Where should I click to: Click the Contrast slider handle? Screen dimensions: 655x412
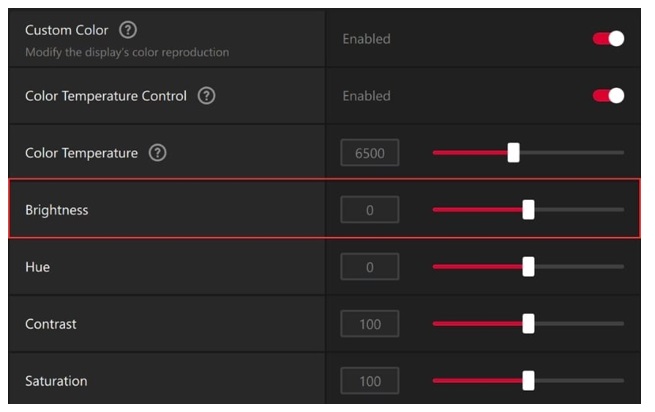click(x=528, y=324)
